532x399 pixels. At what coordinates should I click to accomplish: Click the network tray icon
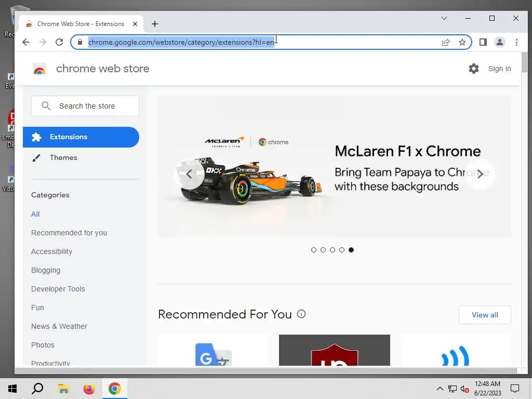pos(453,389)
